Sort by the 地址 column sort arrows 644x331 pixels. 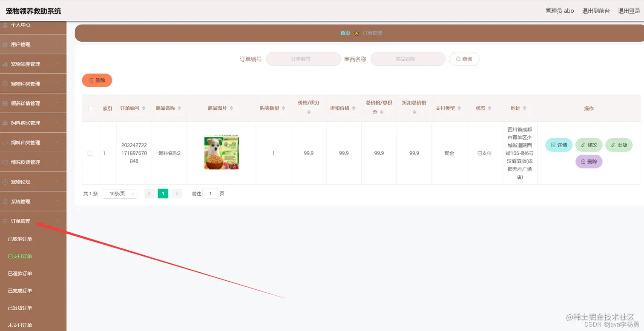point(525,108)
